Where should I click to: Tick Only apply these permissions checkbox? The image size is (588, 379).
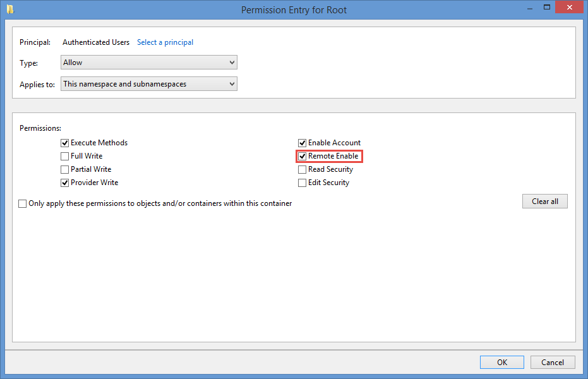[x=23, y=203]
